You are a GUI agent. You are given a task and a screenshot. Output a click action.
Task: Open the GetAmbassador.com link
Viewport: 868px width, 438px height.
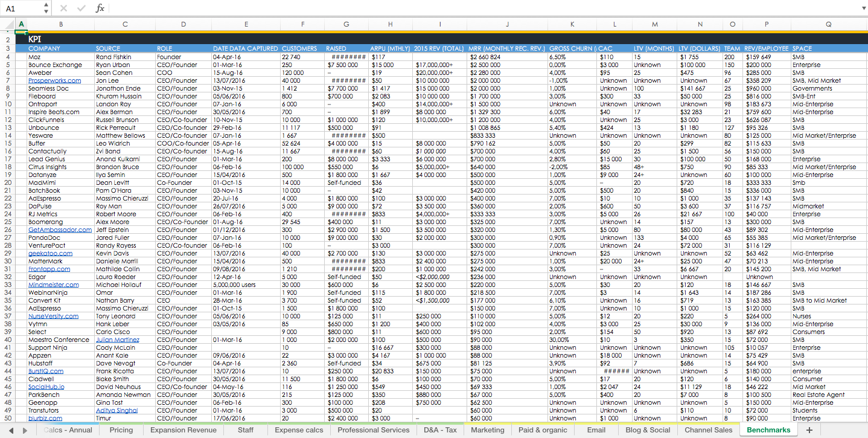pyautogui.click(x=60, y=230)
